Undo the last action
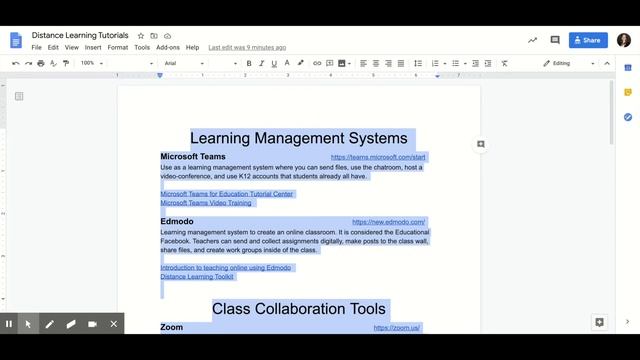Image resolution: width=640 pixels, height=360 pixels. pyautogui.click(x=16, y=63)
